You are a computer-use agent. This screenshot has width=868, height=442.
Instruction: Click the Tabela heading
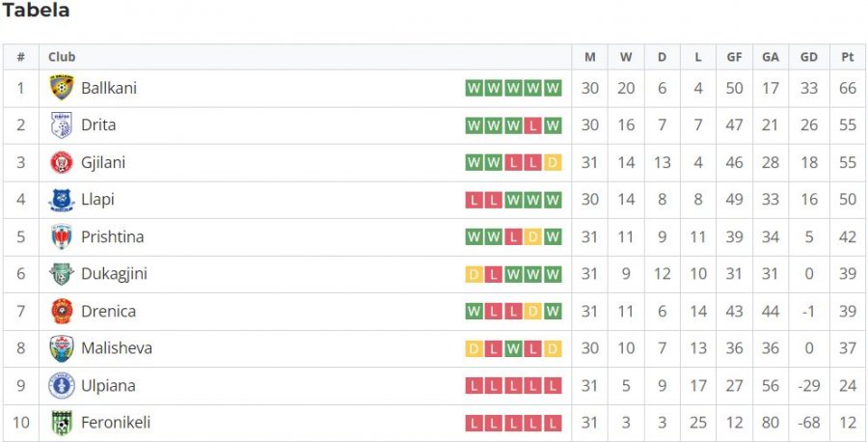pyautogui.click(x=36, y=10)
